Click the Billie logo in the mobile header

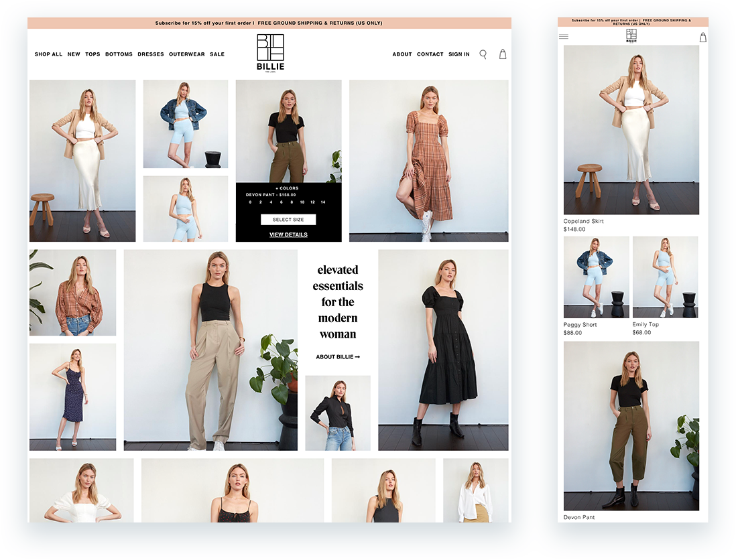(631, 33)
